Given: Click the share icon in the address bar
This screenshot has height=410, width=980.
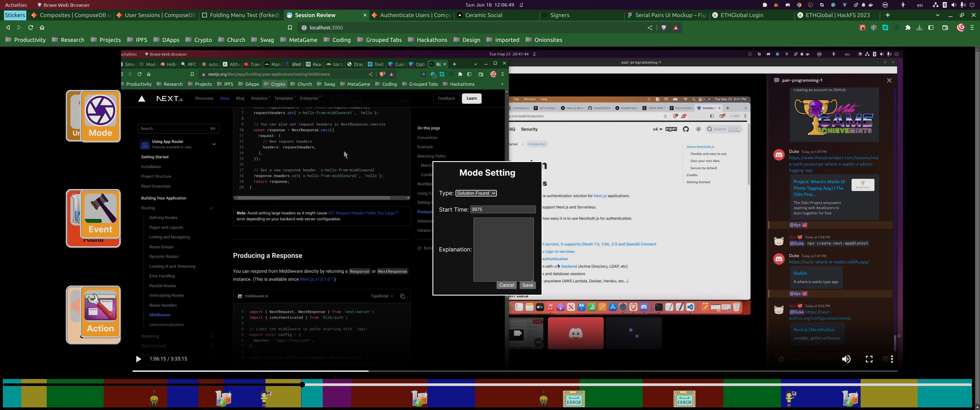Looking at the screenshot, I should point(650,28).
